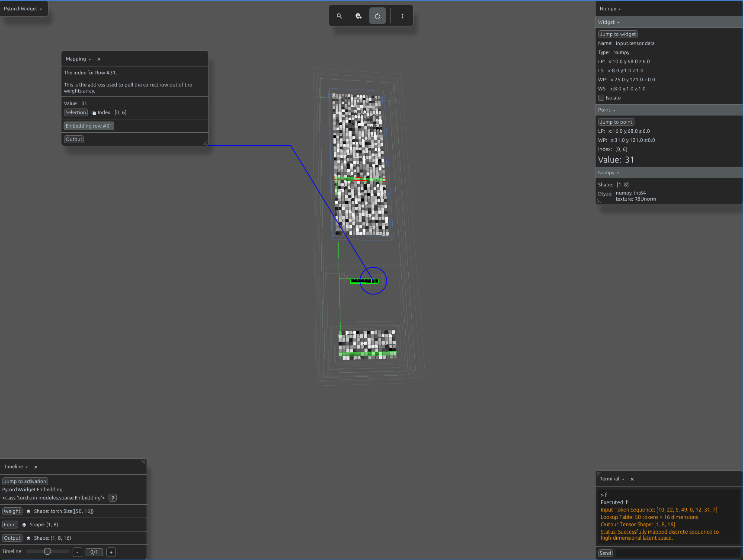Click the Selection button in Mapping
Image resolution: width=743 pixels, height=560 pixels.
pos(76,112)
